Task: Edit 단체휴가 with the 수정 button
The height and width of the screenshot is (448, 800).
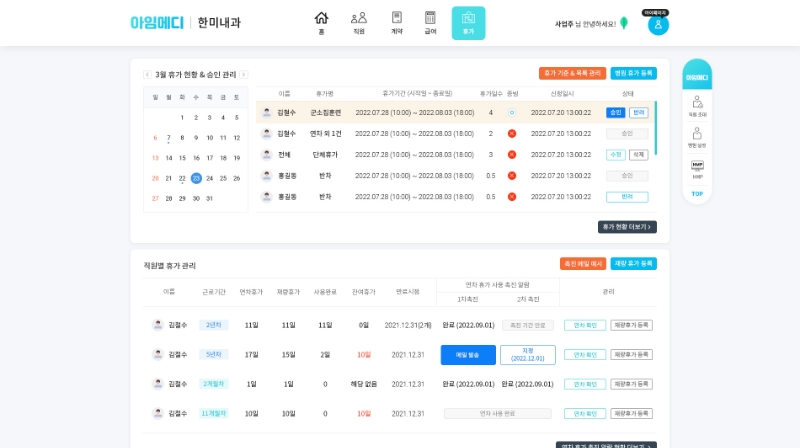Action: (615, 155)
